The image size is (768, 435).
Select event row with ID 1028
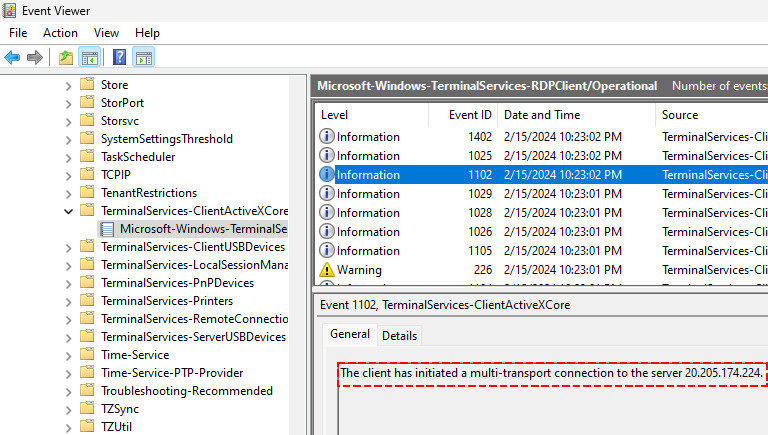coord(541,213)
